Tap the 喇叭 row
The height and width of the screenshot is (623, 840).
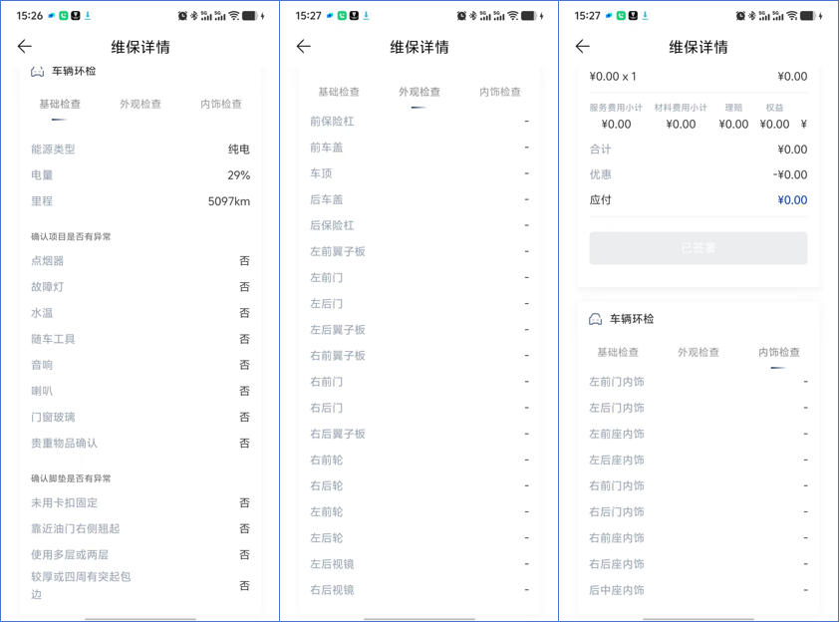[140, 391]
